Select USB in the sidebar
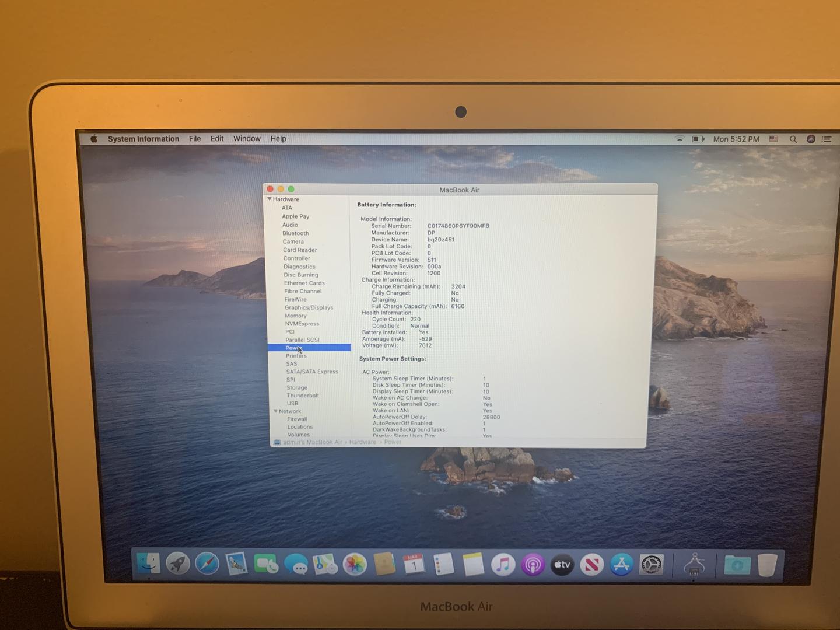 point(292,403)
